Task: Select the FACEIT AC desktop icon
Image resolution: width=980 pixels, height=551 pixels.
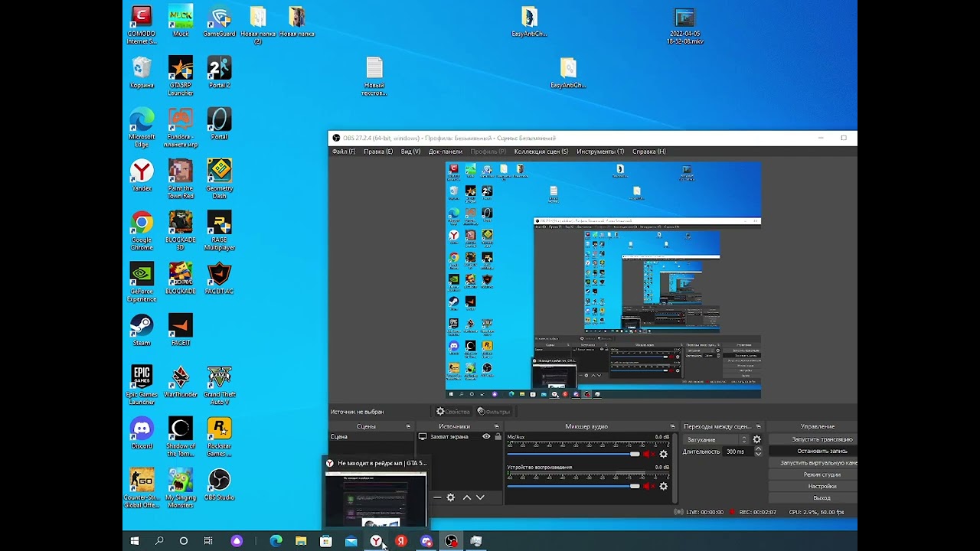Action: point(220,278)
